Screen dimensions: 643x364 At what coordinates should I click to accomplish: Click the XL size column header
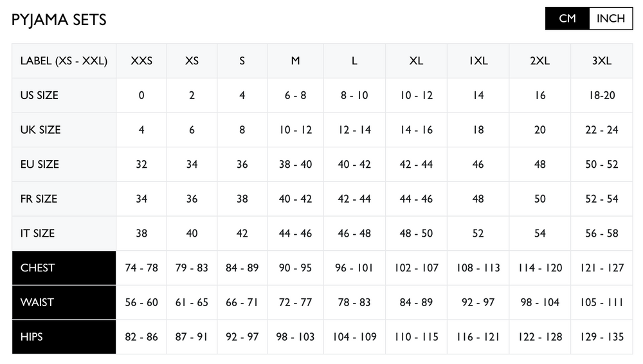click(x=416, y=61)
